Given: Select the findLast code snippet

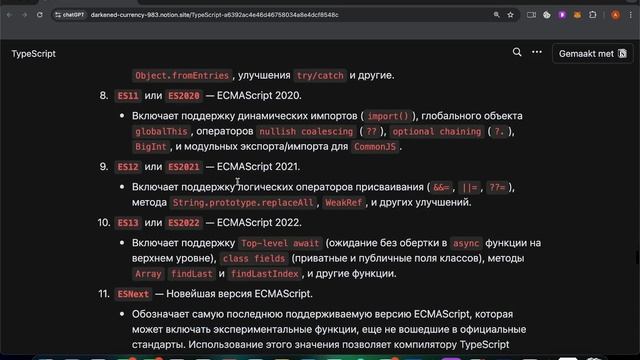Looking at the screenshot, I should tap(192, 274).
